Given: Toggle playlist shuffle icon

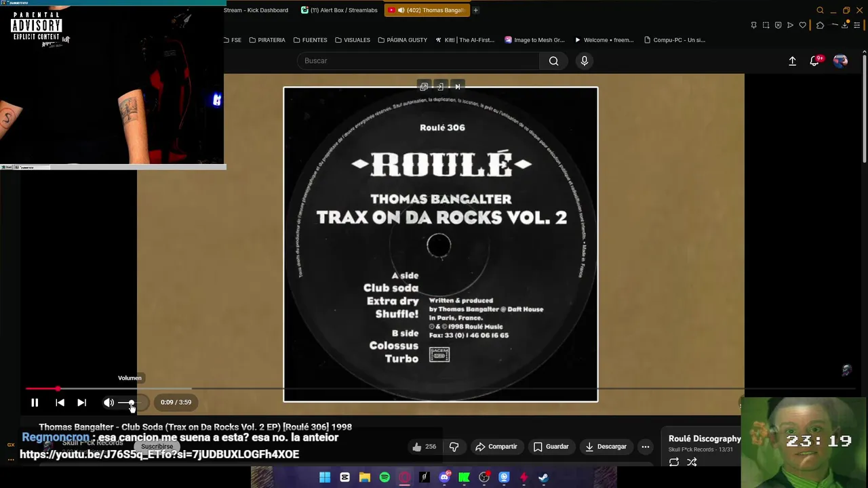Looking at the screenshot, I should pos(692,462).
